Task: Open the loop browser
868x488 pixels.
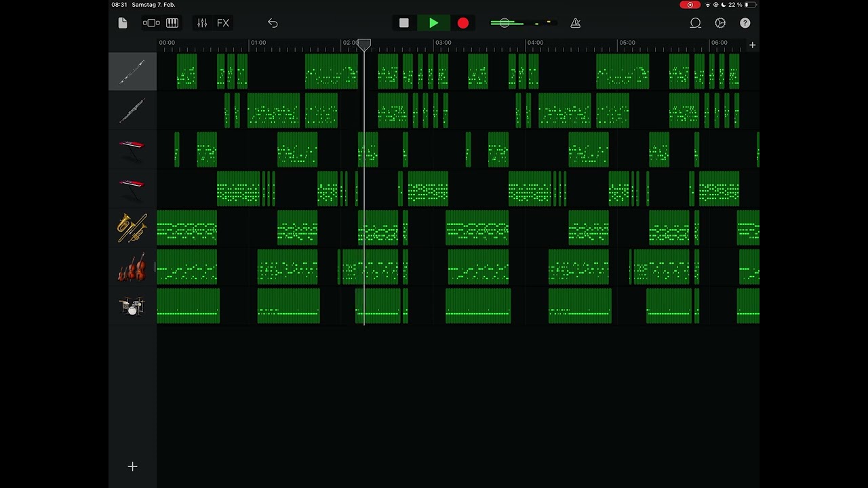Action: coord(696,23)
